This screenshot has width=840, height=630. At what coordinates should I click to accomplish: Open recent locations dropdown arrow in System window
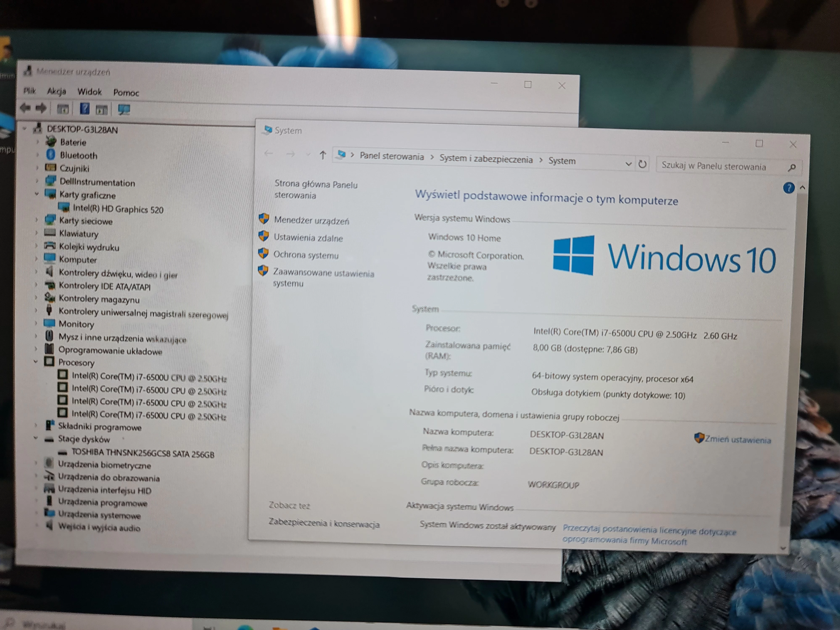[x=308, y=155]
